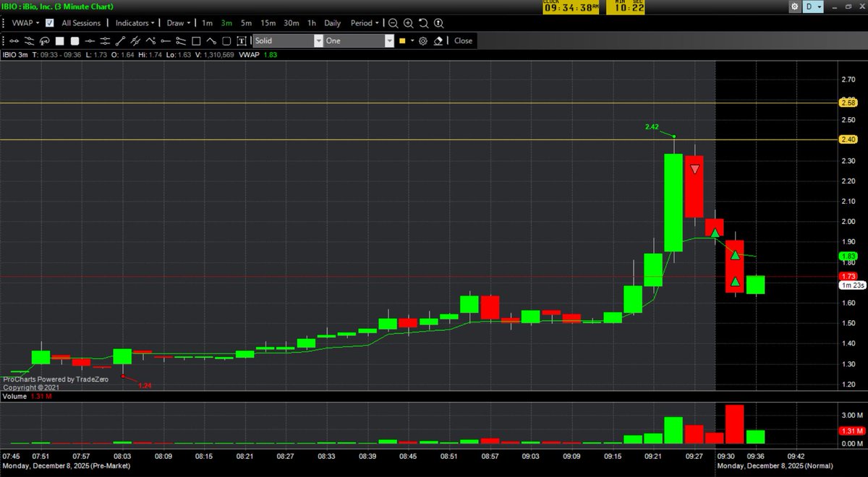
Task: Click the lowest green buy marker triangle
Action: click(735, 282)
